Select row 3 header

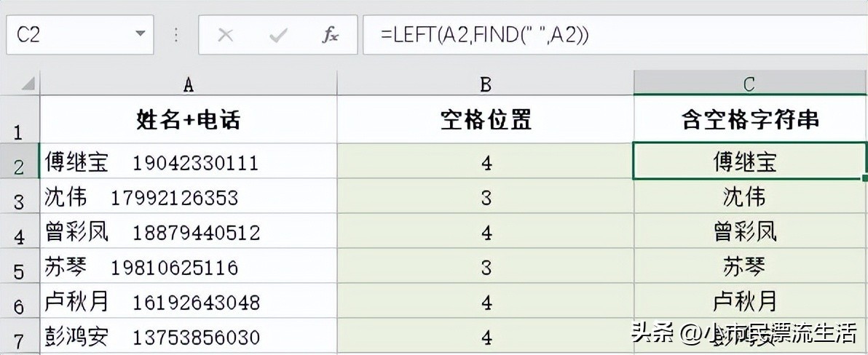(x=20, y=198)
